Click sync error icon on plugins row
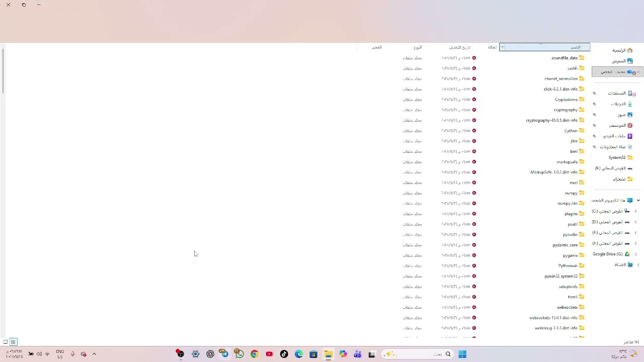 474,214
